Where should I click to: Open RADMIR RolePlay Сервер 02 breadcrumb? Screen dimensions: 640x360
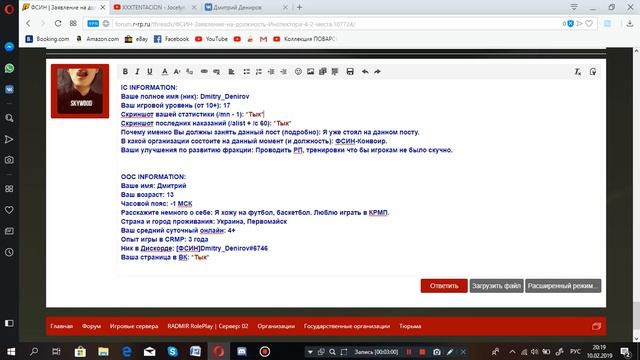tap(208, 326)
